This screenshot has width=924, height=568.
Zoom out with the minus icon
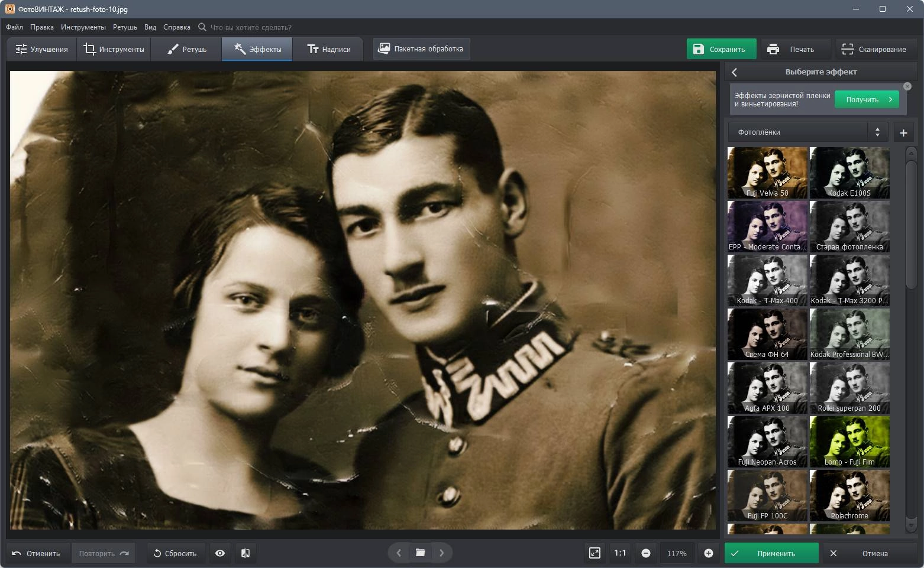click(x=646, y=553)
